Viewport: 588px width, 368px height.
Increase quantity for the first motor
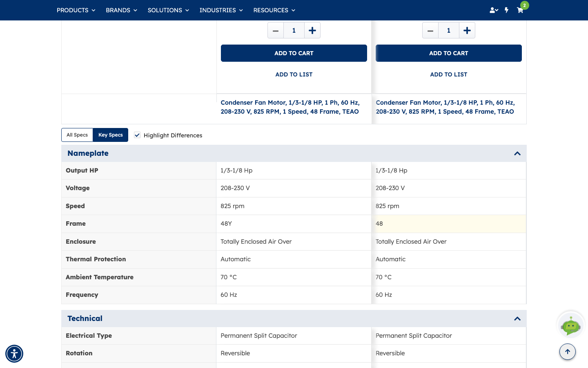(x=312, y=30)
